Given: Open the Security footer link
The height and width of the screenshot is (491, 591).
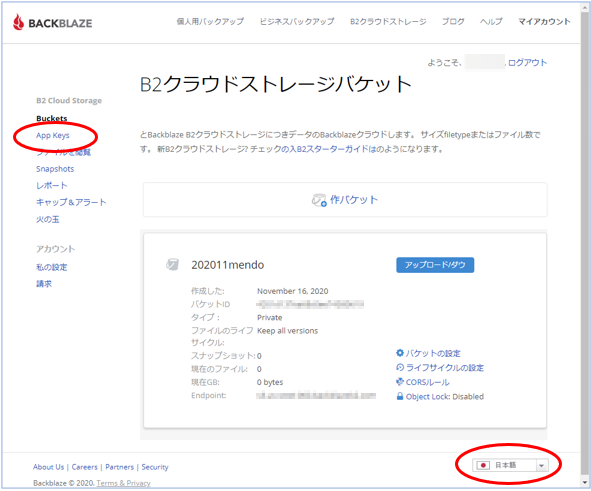Looking at the screenshot, I should [x=155, y=467].
